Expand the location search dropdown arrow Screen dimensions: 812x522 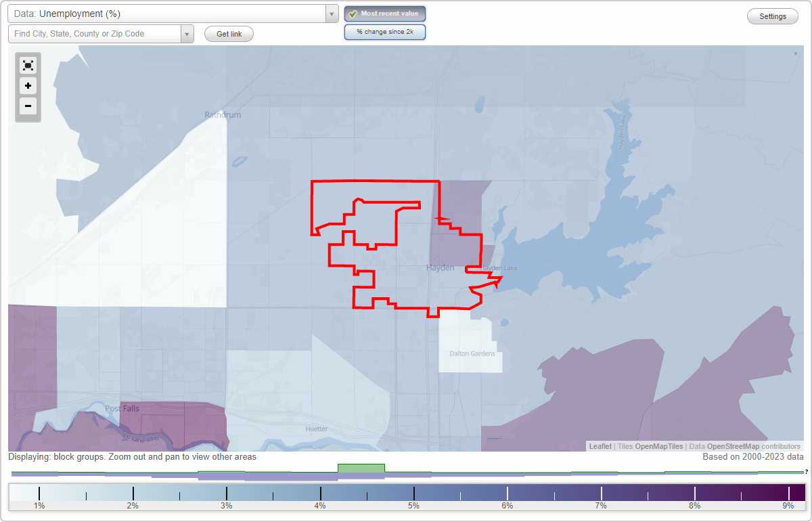tap(187, 34)
